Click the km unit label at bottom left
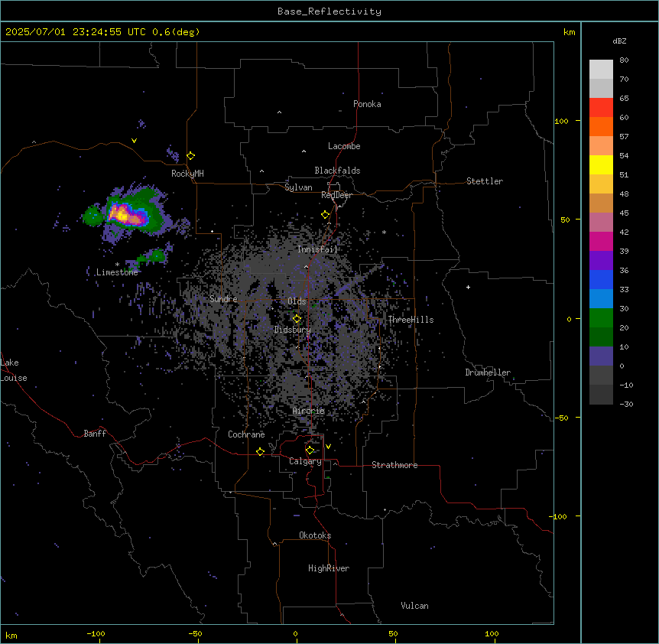This screenshot has width=659, height=644. click(x=11, y=635)
